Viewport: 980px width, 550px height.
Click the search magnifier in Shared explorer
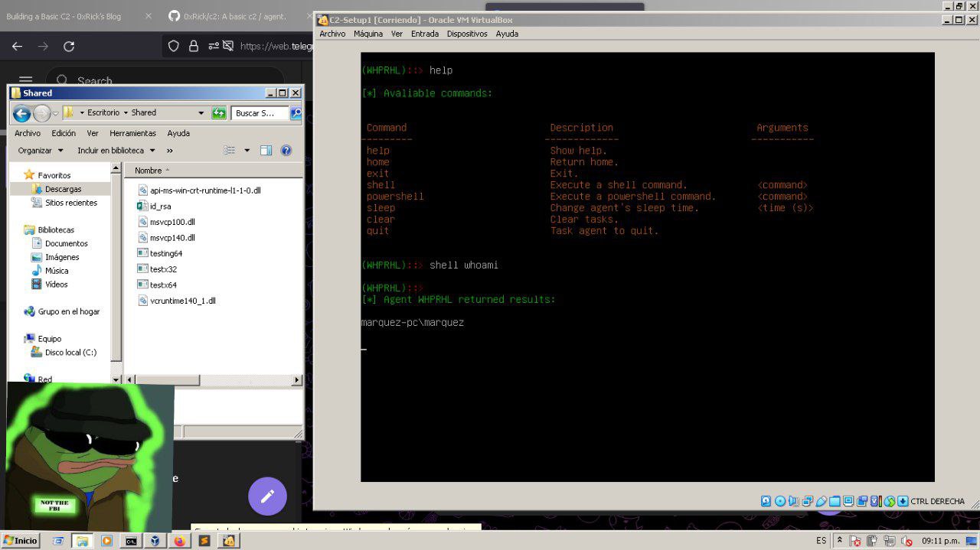pos(296,113)
